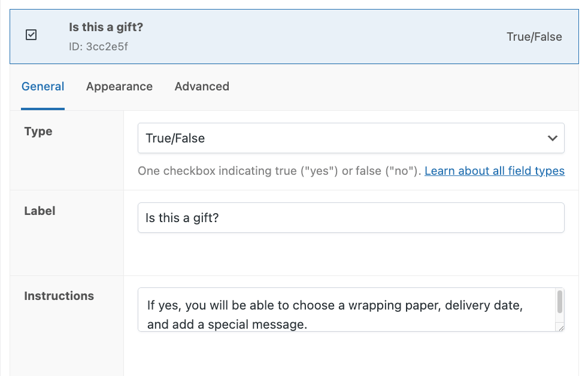Image resolution: width=588 pixels, height=376 pixels.
Task: Open the Advanced tab
Action: click(x=202, y=86)
